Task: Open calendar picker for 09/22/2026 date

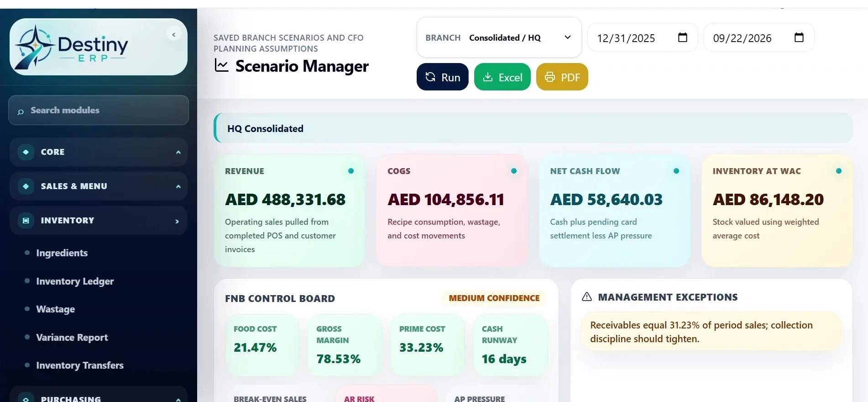Action: pyautogui.click(x=799, y=37)
